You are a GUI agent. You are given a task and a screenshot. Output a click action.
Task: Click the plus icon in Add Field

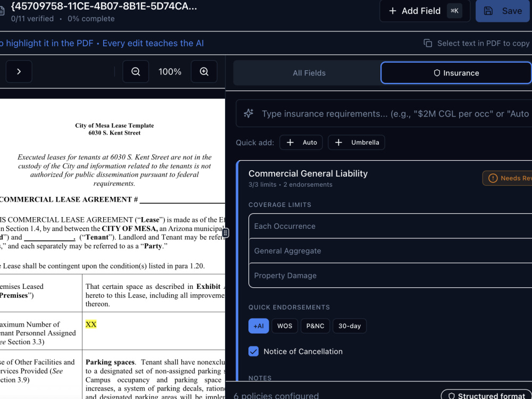coord(393,11)
